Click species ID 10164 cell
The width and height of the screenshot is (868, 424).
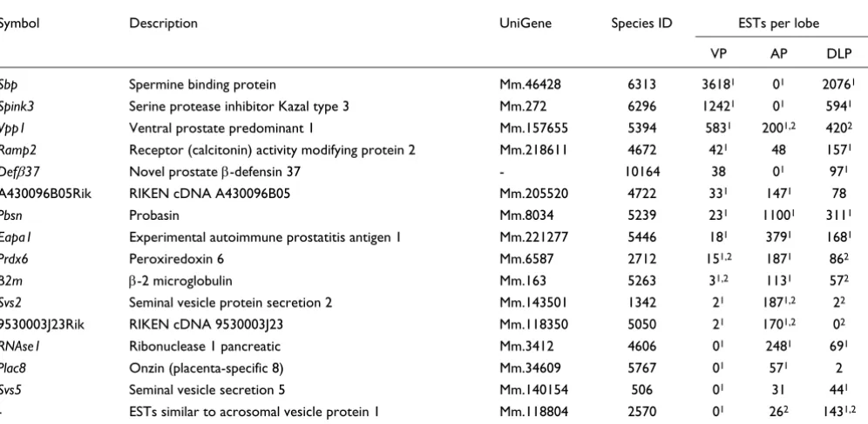point(641,172)
